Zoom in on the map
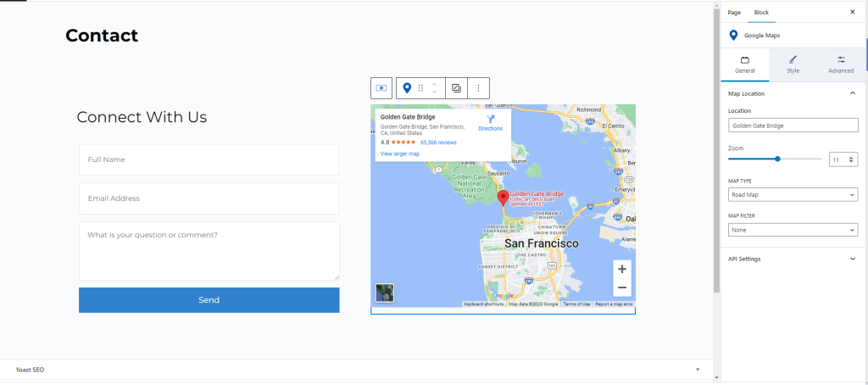 coord(622,269)
